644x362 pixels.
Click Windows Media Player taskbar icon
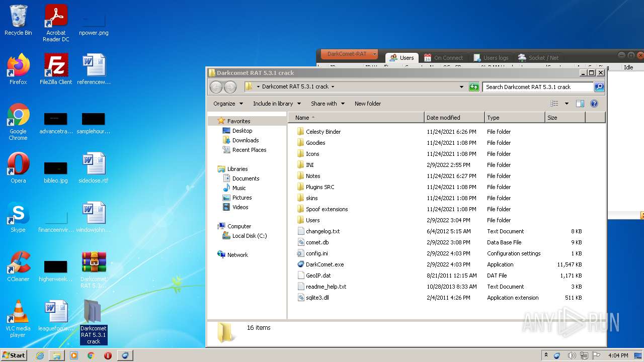pyautogui.click(x=74, y=355)
